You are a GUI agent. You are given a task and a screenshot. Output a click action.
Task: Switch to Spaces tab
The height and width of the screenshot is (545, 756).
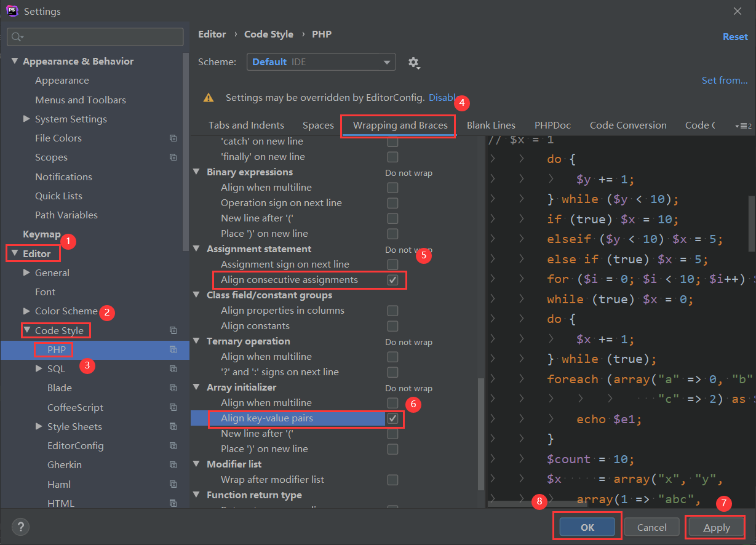coord(318,125)
